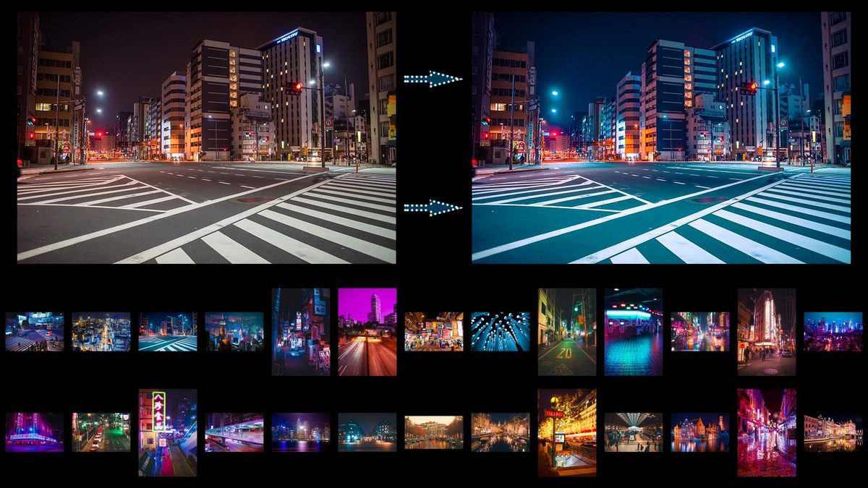Select the magenta sky skyscraper thumbnail
The height and width of the screenshot is (488, 868).
click(x=367, y=332)
